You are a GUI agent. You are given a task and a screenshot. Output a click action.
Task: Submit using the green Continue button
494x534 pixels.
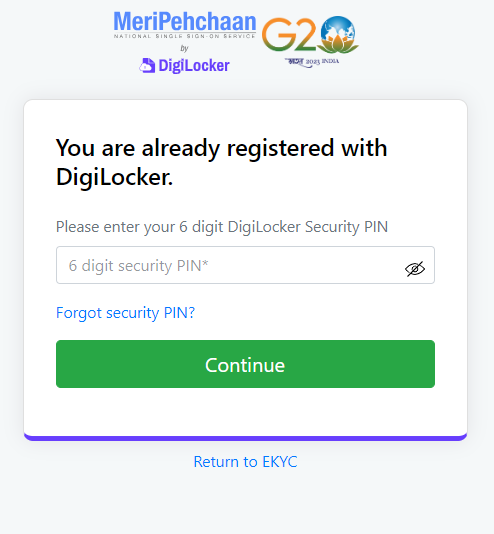click(245, 364)
